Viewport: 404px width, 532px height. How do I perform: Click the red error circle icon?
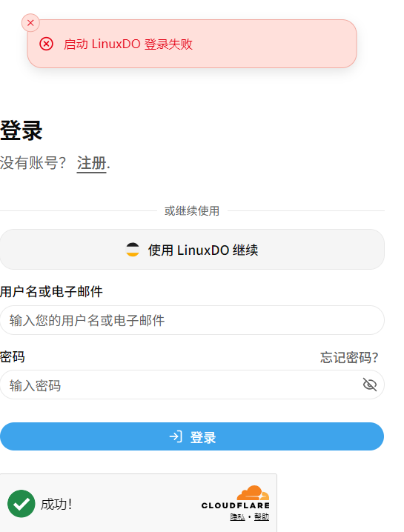[46, 44]
